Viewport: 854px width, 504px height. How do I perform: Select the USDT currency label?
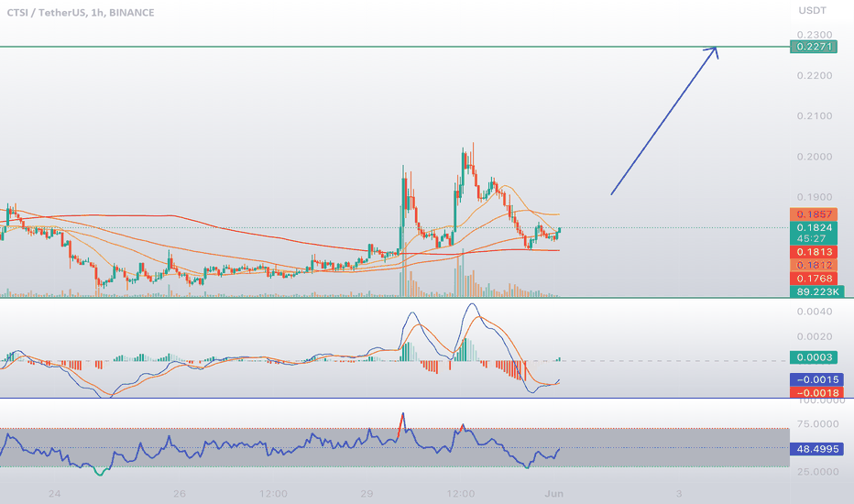(x=812, y=10)
